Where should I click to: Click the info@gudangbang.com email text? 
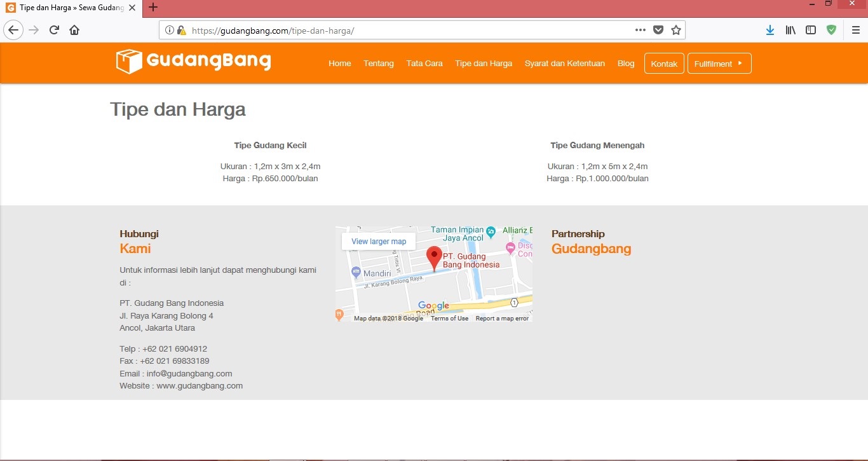coord(189,374)
